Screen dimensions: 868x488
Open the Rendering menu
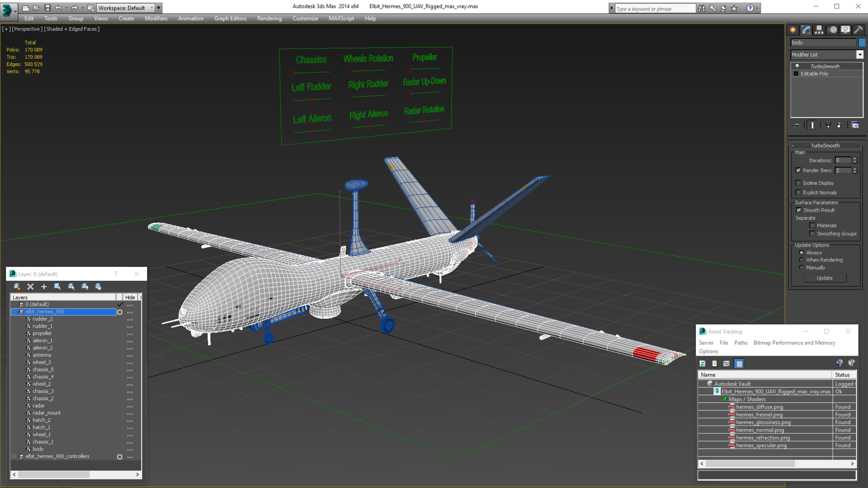tap(269, 18)
